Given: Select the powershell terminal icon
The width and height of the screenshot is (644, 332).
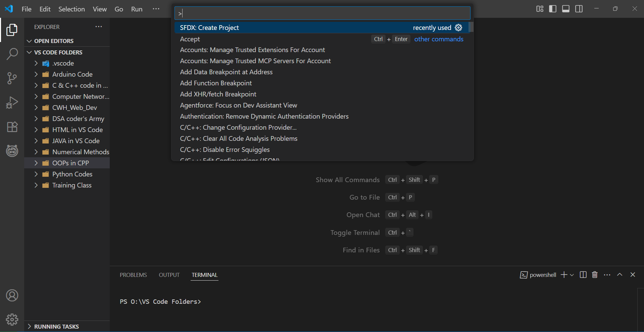Looking at the screenshot, I should click(524, 275).
